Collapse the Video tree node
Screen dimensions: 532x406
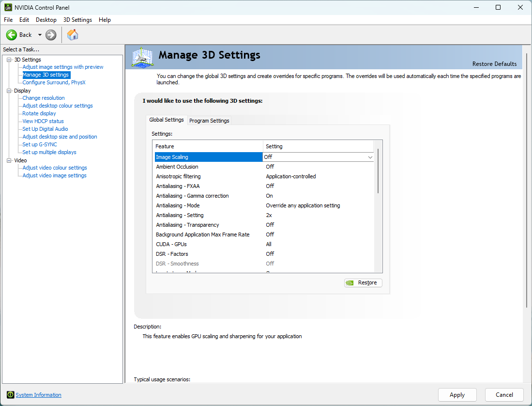(x=9, y=160)
